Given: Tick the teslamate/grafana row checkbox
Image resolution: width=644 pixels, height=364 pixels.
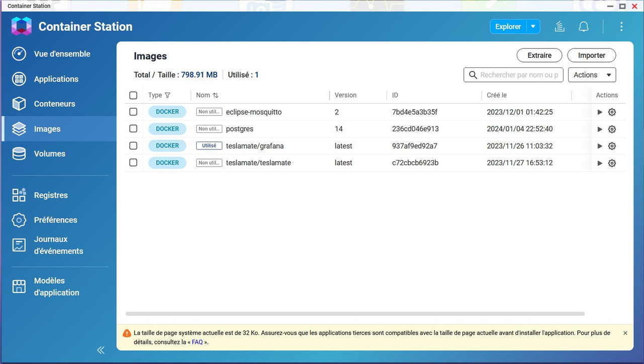Looking at the screenshot, I should [x=133, y=145].
